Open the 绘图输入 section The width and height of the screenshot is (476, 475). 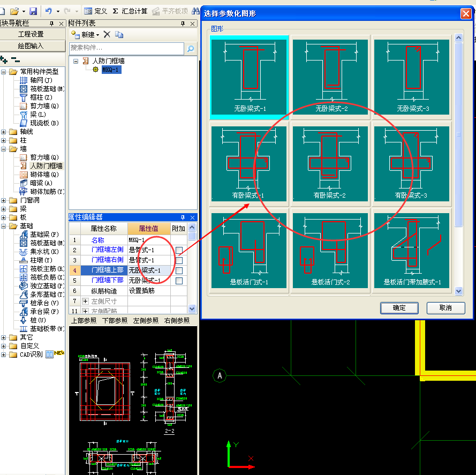[x=32, y=46]
